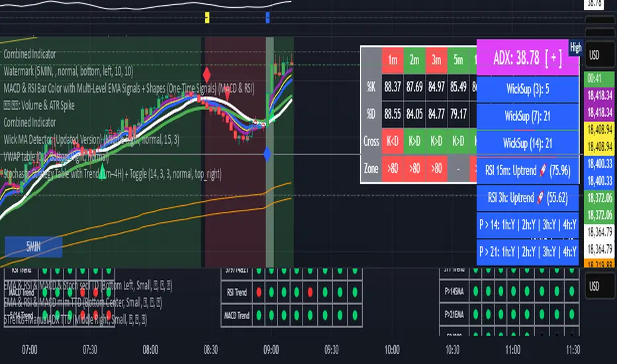Select the Wick MA Detector indicator legend
The height and width of the screenshot is (364, 617).
tap(91, 139)
